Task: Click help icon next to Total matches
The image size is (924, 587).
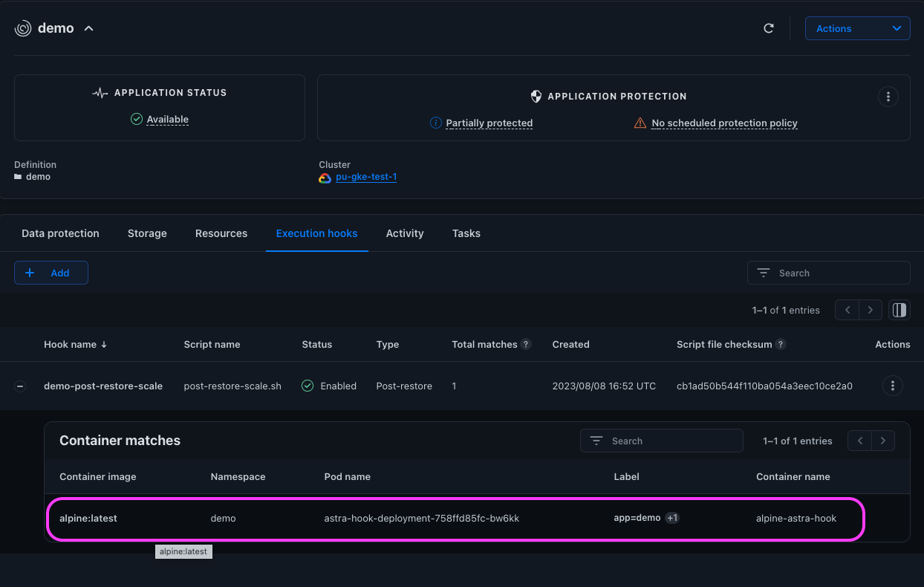Action: pos(526,345)
